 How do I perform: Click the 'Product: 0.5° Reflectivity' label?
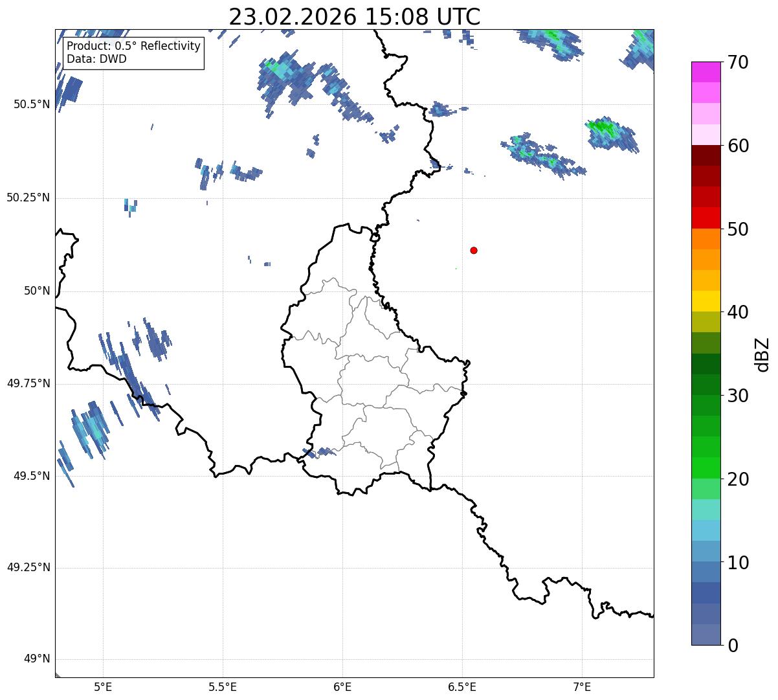(x=133, y=47)
